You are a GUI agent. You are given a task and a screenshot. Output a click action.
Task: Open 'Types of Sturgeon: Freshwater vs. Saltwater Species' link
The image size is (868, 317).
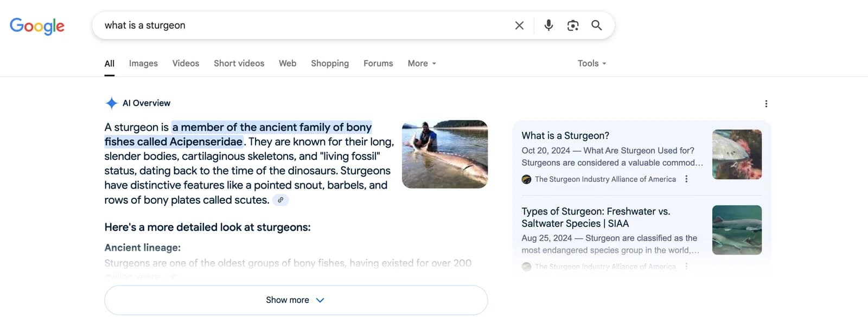click(x=596, y=217)
